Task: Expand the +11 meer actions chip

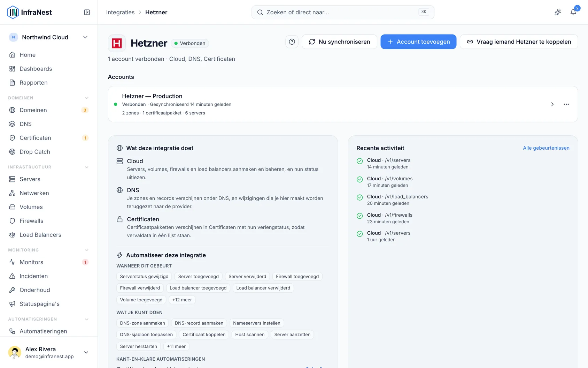Action: tap(176, 346)
